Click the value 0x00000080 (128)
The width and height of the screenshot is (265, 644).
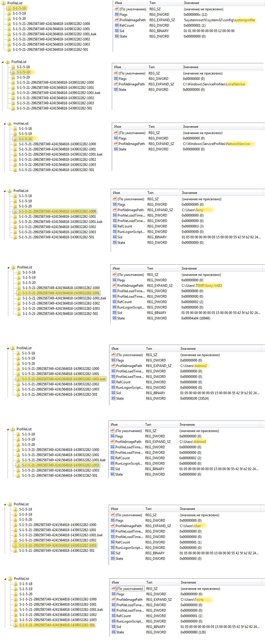point(193,632)
